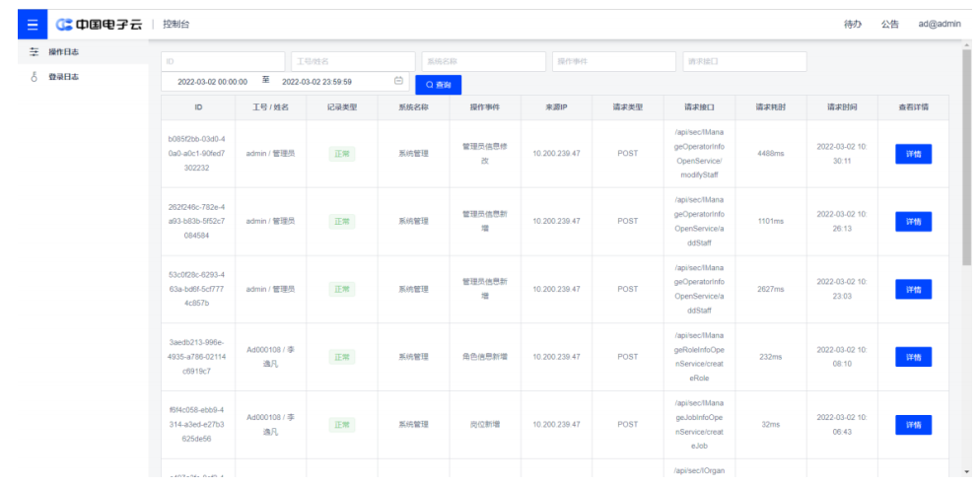This screenshot has height=487, width=980.
Task: Click the scrollbar up arrow
Action: point(966,45)
